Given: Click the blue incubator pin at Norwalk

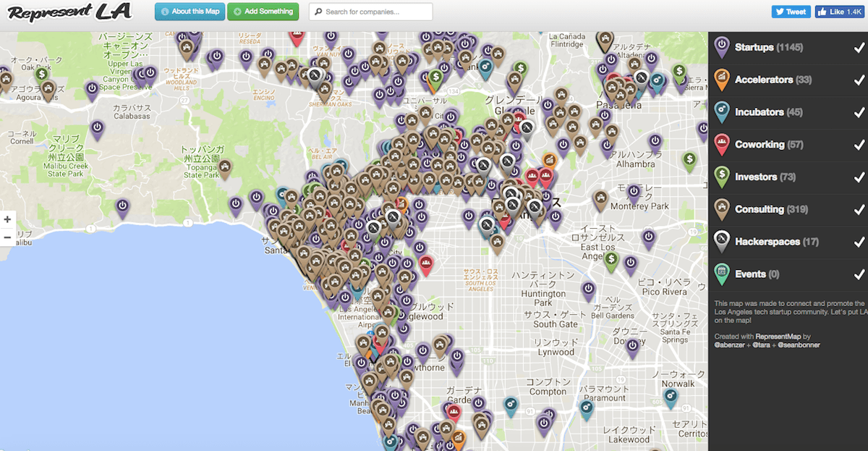Looking at the screenshot, I should point(671,398).
